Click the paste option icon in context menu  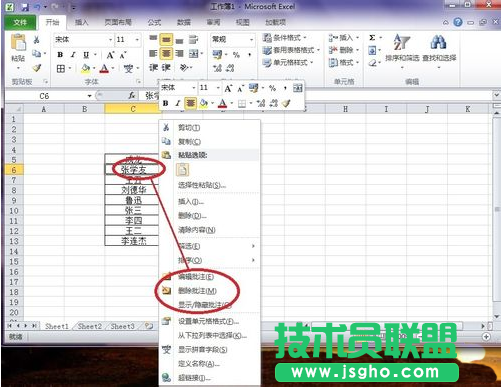point(182,170)
